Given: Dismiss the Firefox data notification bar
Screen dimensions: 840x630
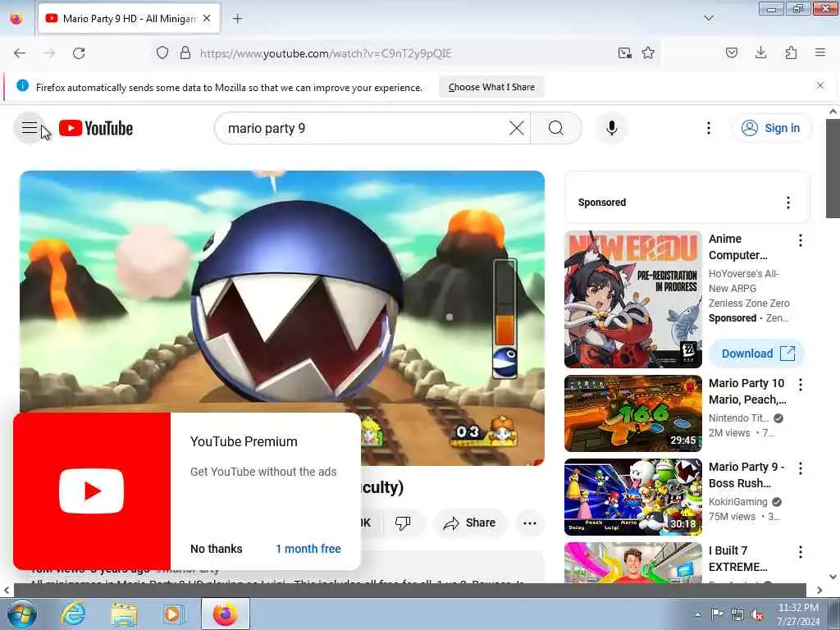Looking at the screenshot, I should point(820,85).
